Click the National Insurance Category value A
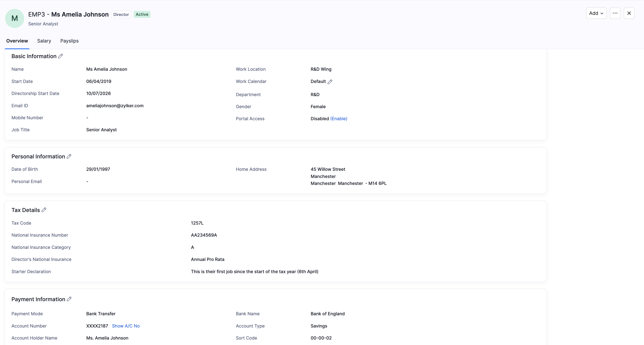The image size is (644, 345). [x=192, y=247]
